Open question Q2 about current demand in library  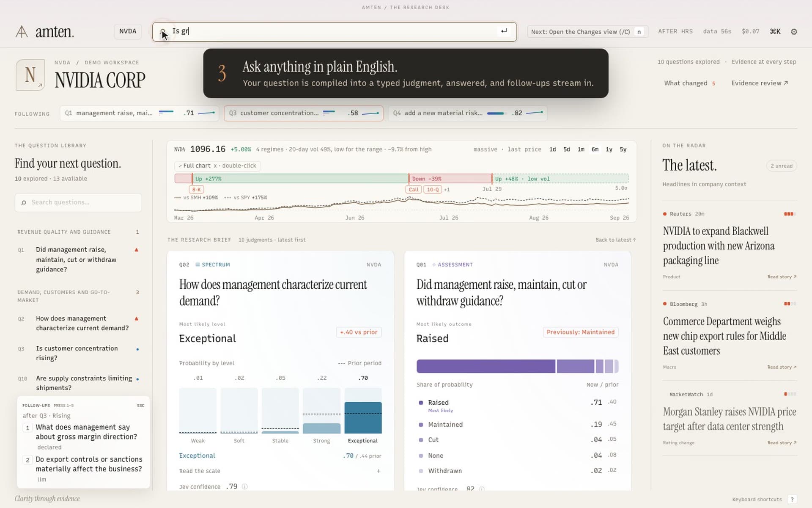(78, 323)
